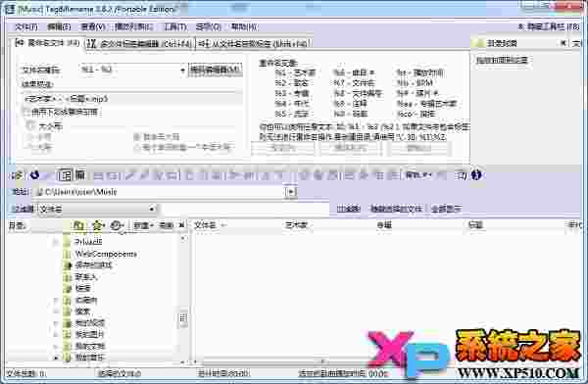Click the file list horizontal scrollbar

(263, 361)
